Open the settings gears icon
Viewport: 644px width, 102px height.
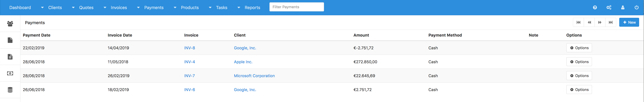609,7
